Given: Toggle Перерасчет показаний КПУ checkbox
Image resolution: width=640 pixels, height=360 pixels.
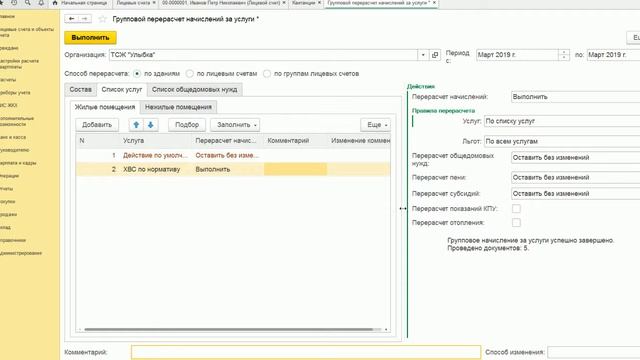Looking at the screenshot, I should [516, 209].
